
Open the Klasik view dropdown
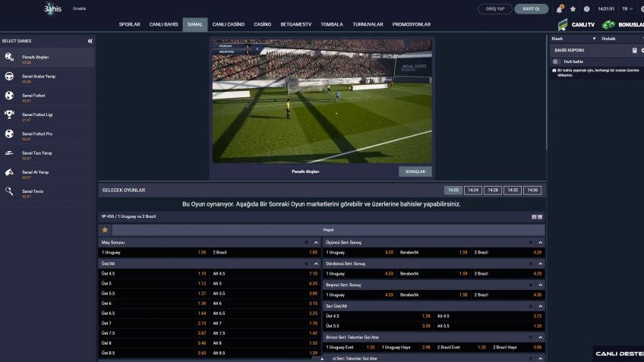pyautogui.click(x=570, y=38)
